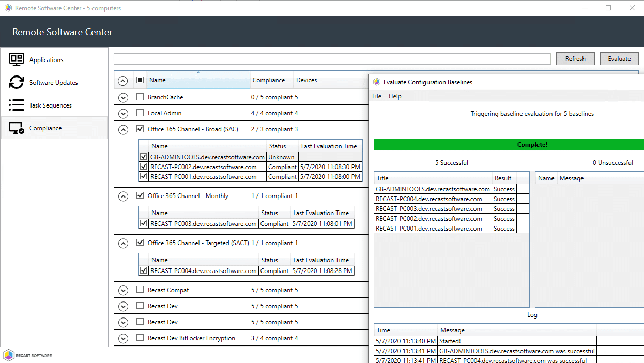Viewport: 644px width, 363px height.
Task: Click the Task Sequences list icon
Action: pos(17,105)
